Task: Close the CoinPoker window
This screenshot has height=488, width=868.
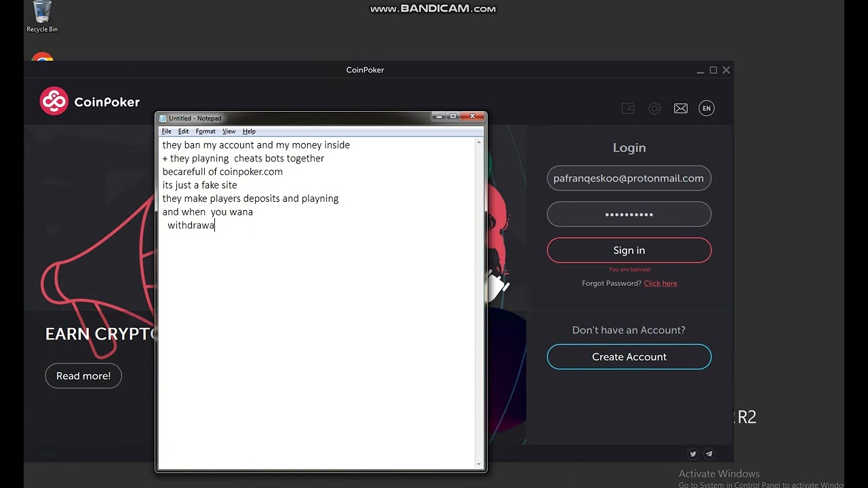Action: pos(726,70)
